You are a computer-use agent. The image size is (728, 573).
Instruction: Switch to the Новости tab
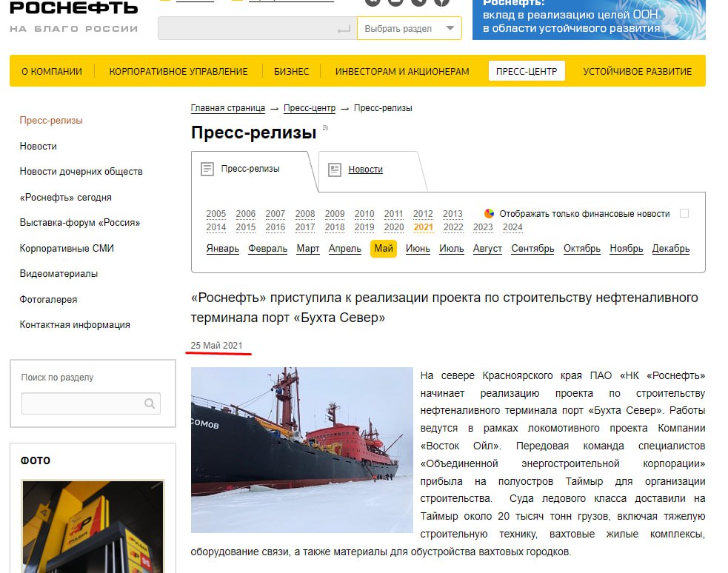[365, 170]
